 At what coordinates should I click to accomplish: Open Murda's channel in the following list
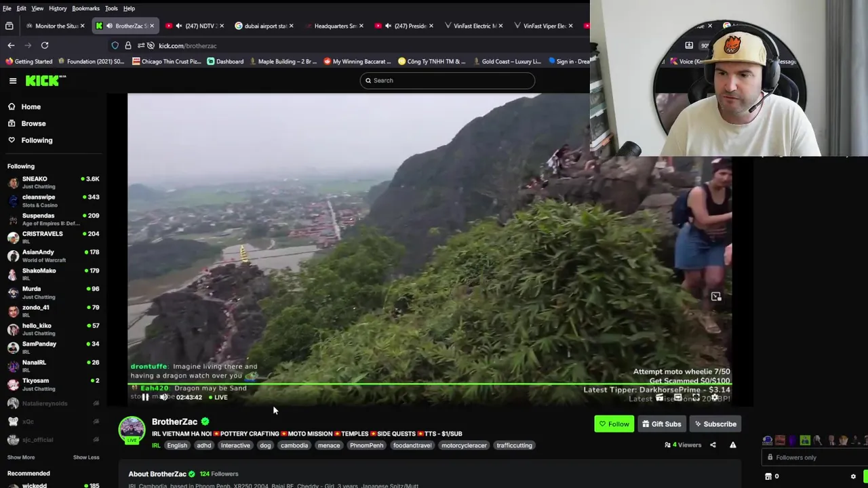(x=53, y=292)
